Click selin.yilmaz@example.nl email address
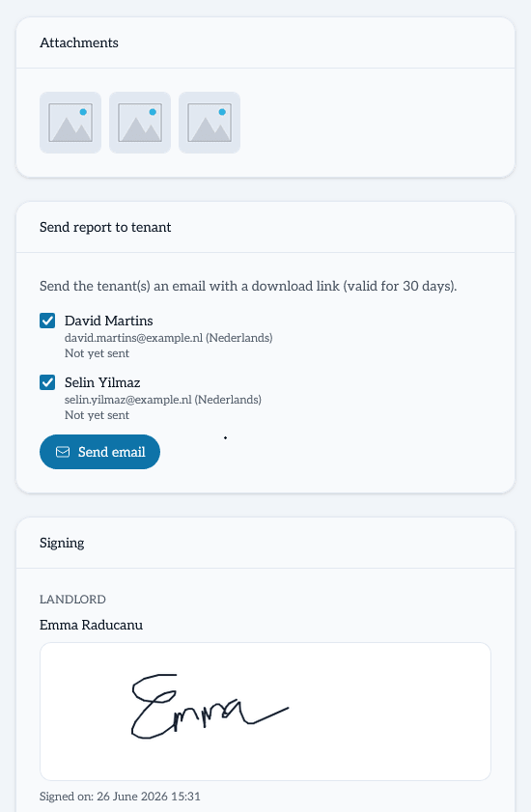 [x=128, y=400]
